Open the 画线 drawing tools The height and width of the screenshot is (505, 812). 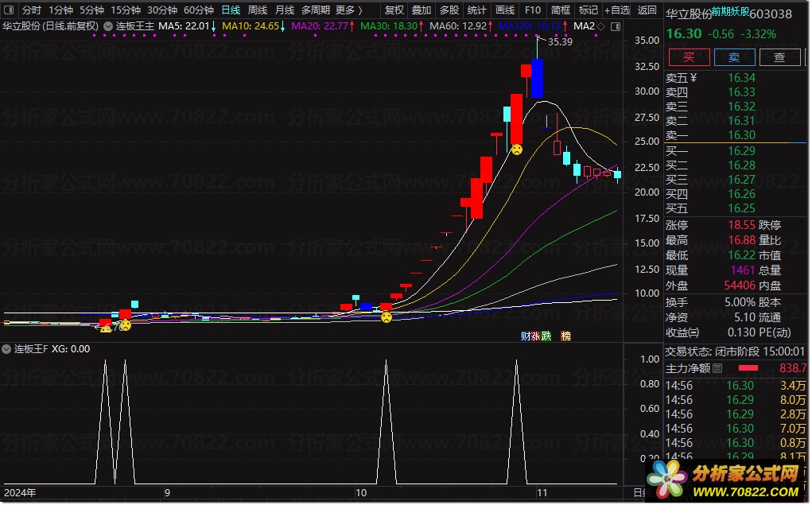pos(504,10)
